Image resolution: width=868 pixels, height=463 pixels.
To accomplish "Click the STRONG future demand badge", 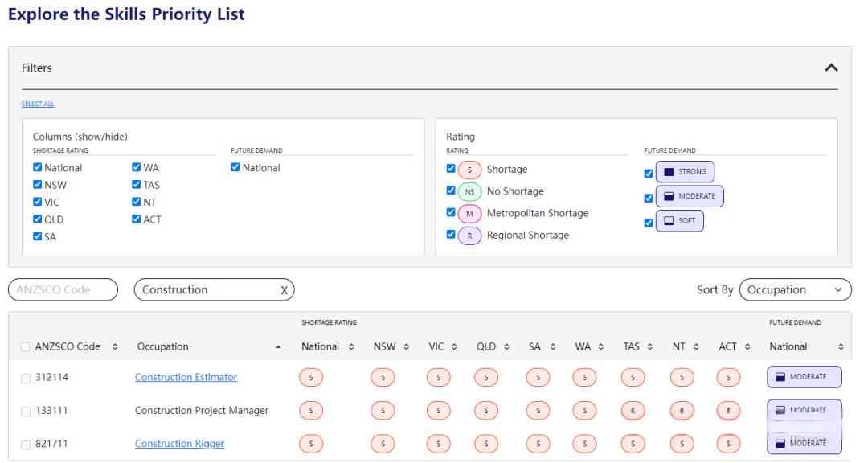I will 685,172.
